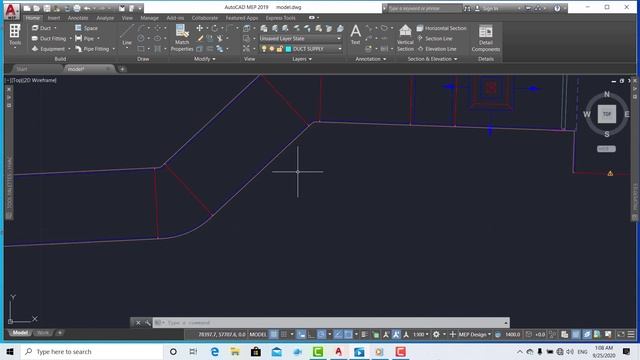Viewport: 640px width, 360px height.
Task: Open the Collaborate ribbon tab
Action: pos(204,18)
